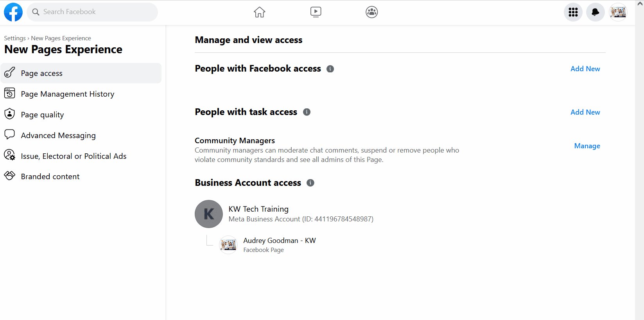The width and height of the screenshot is (644, 320).
Task: Open Branded content settings
Action: [x=81, y=176]
